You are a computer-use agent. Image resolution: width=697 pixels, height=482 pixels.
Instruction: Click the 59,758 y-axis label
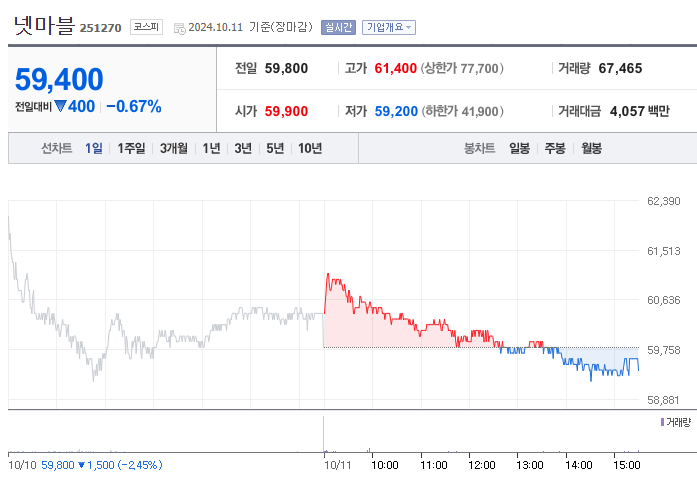point(664,350)
